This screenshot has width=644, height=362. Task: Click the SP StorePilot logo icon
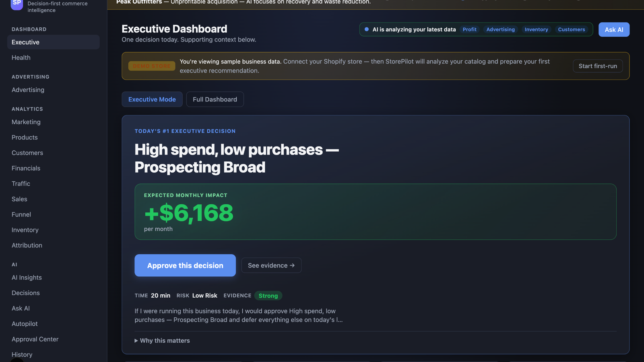pos(17,4)
